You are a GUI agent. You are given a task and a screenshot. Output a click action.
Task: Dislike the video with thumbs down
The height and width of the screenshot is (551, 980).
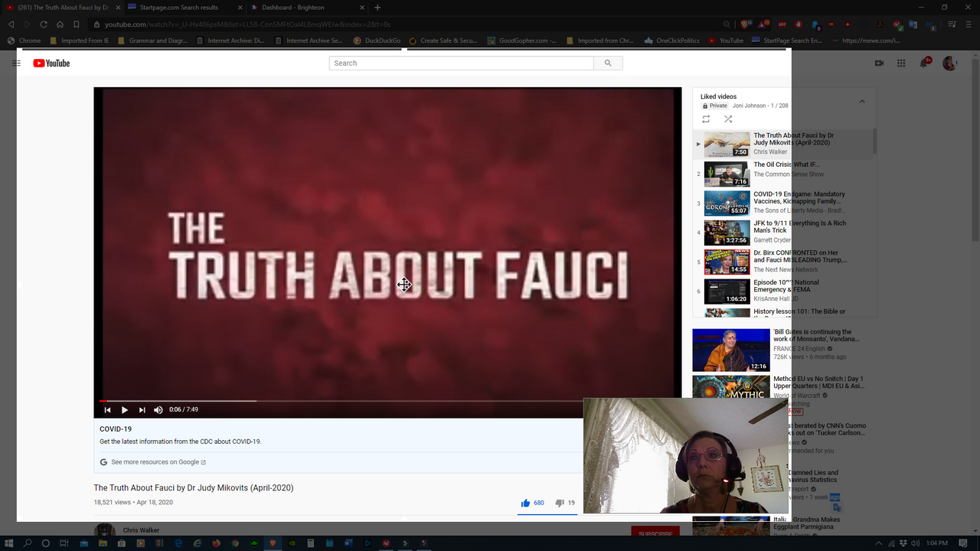[560, 503]
